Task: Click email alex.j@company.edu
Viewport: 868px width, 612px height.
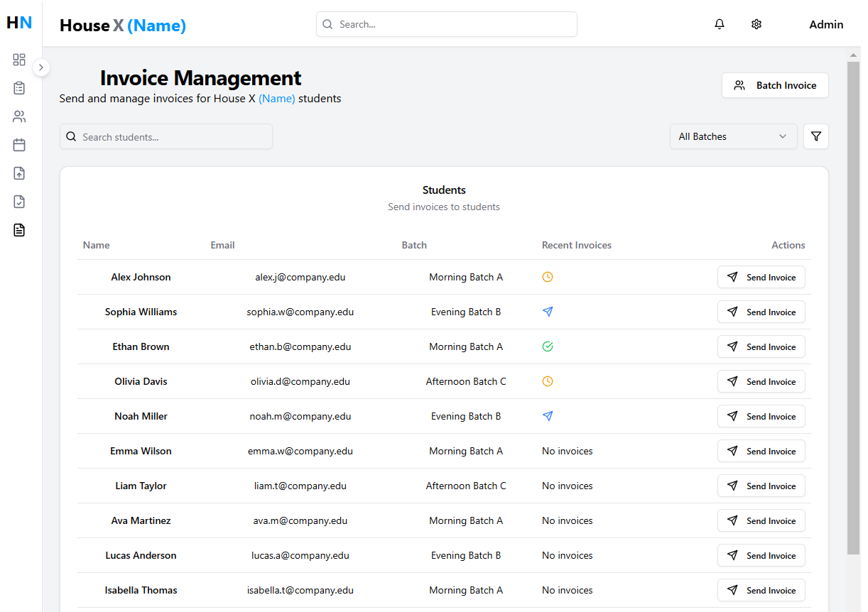Action: 300,277
